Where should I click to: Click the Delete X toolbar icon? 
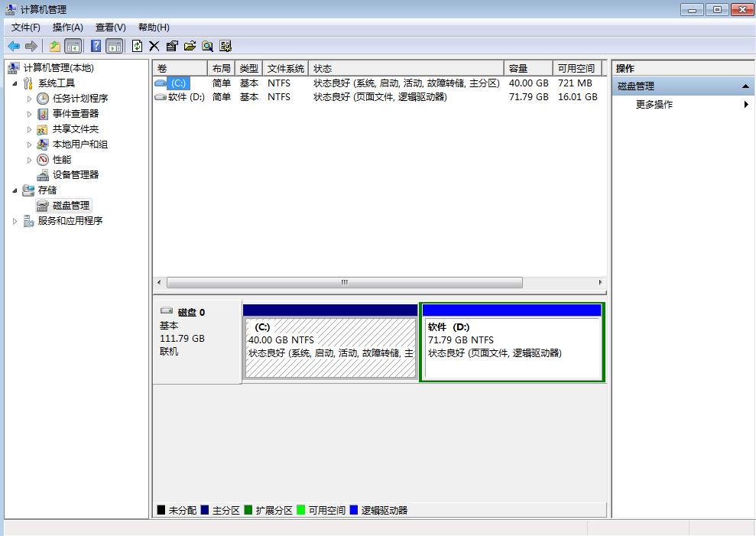click(x=154, y=47)
